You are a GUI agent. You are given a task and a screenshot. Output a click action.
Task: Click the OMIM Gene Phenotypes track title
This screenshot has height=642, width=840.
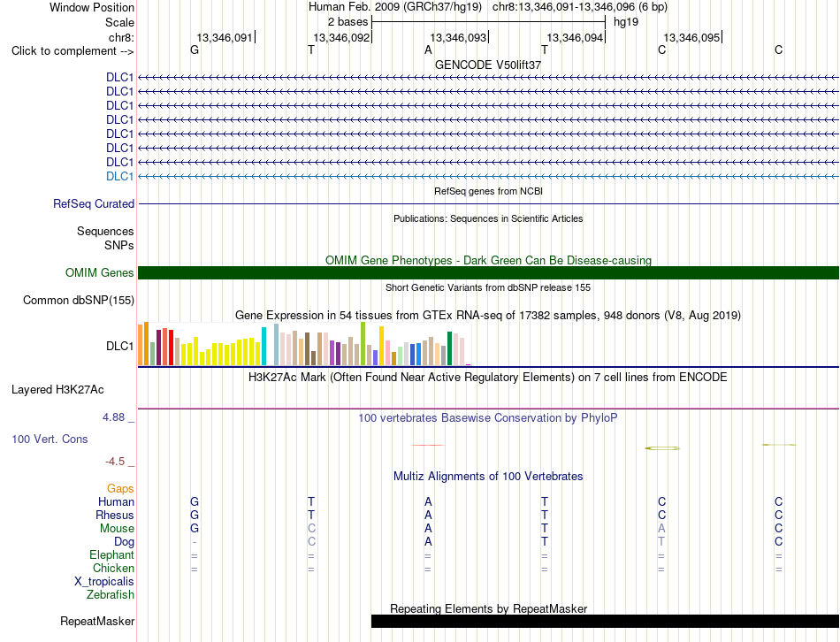pyautogui.click(x=488, y=261)
